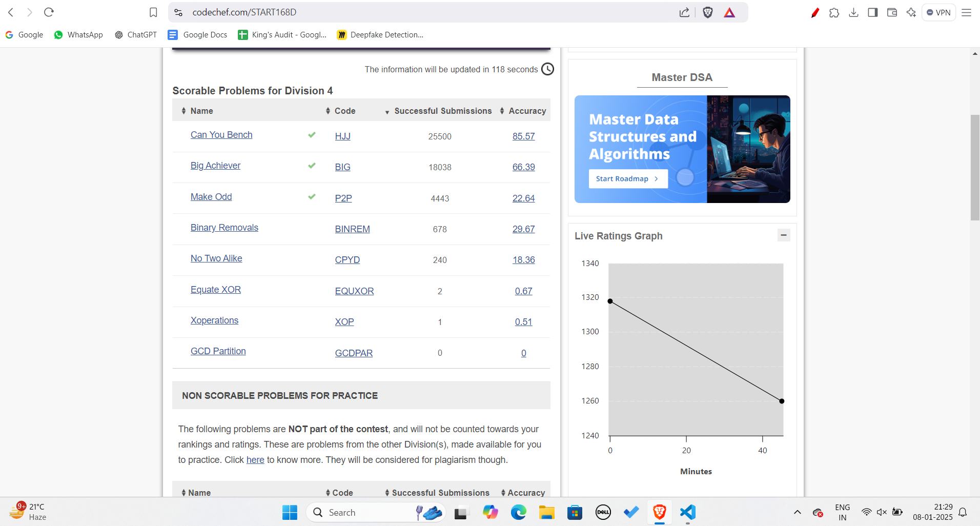
Task: Open the Google Docs bookmark
Action: [198, 35]
